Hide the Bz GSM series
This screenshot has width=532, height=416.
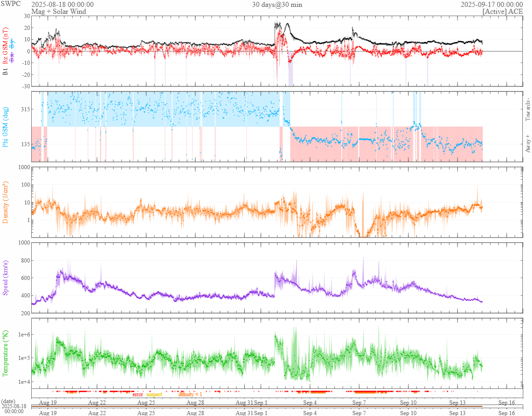coord(6,44)
